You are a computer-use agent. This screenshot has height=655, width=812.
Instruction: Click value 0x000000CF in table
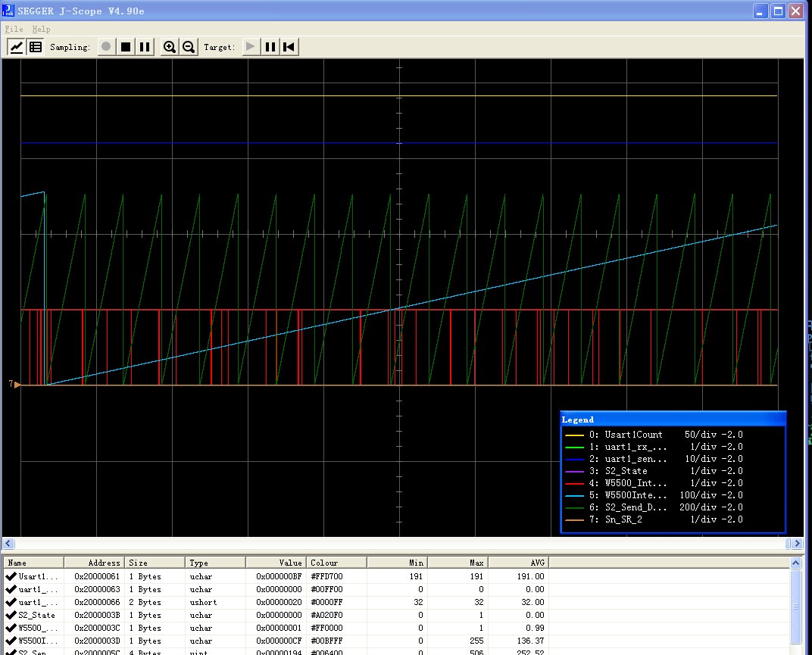[279, 641]
